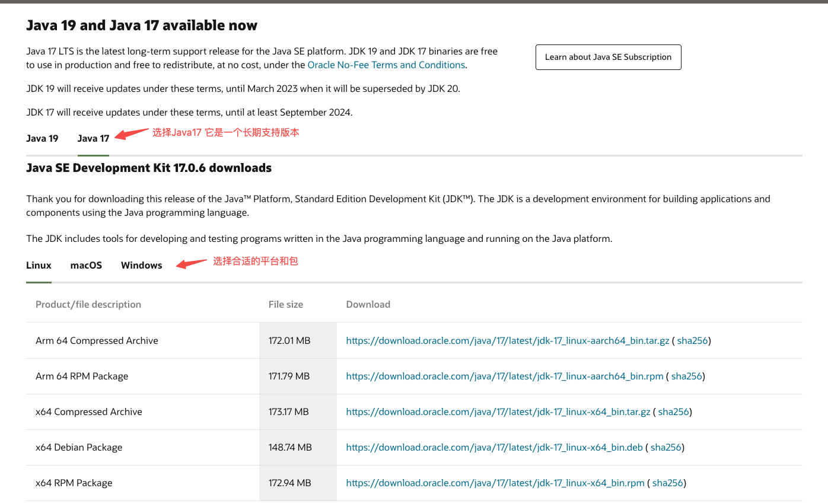This screenshot has width=828, height=504.
Task: Click the File size column header
Action: point(286,304)
